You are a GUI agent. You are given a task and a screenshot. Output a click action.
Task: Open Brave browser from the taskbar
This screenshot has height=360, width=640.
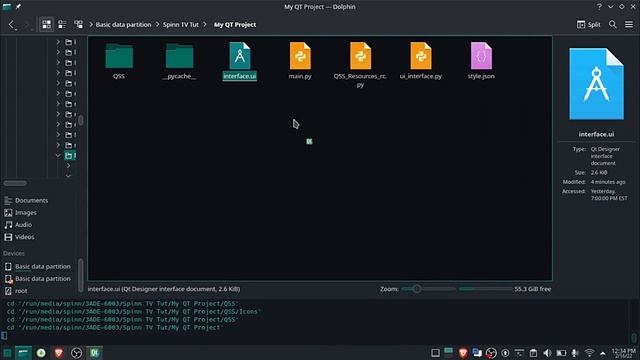[x=59, y=353]
